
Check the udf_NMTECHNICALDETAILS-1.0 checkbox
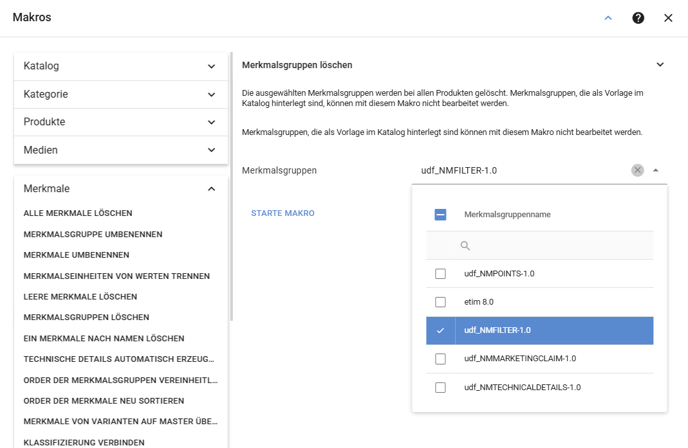[440, 387]
